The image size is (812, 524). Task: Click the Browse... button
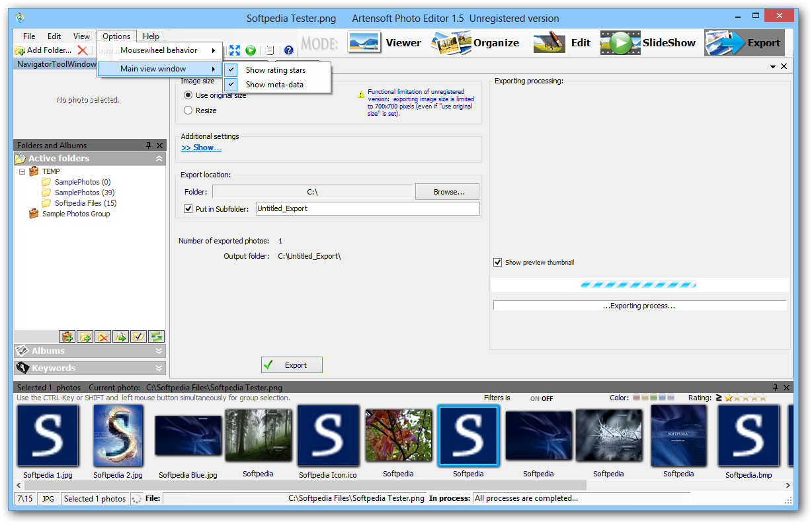point(447,192)
